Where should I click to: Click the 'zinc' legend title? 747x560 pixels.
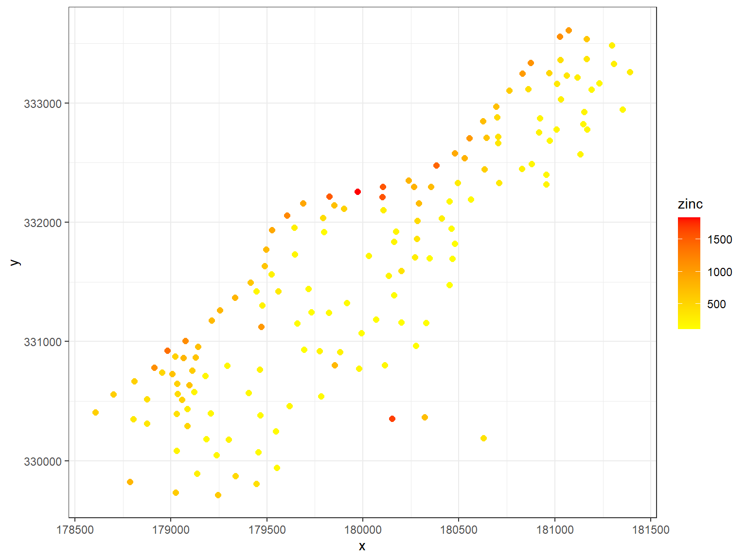(690, 204)
